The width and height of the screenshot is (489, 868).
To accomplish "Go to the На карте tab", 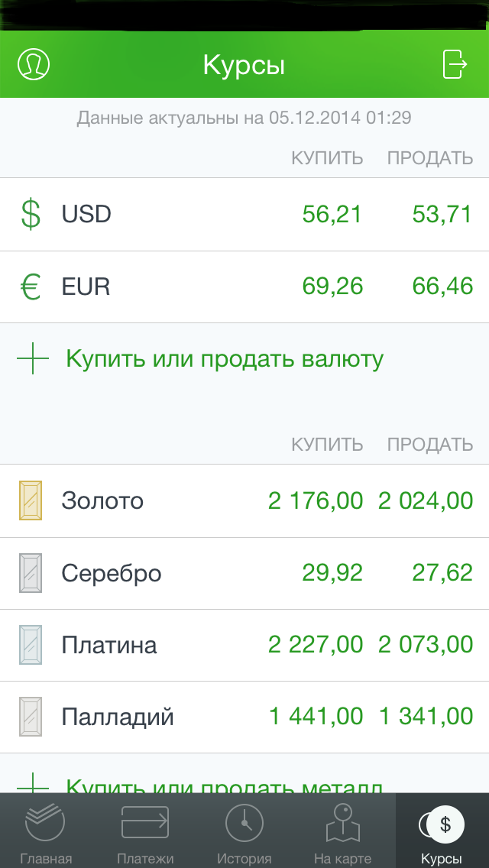I will [342, 831].
